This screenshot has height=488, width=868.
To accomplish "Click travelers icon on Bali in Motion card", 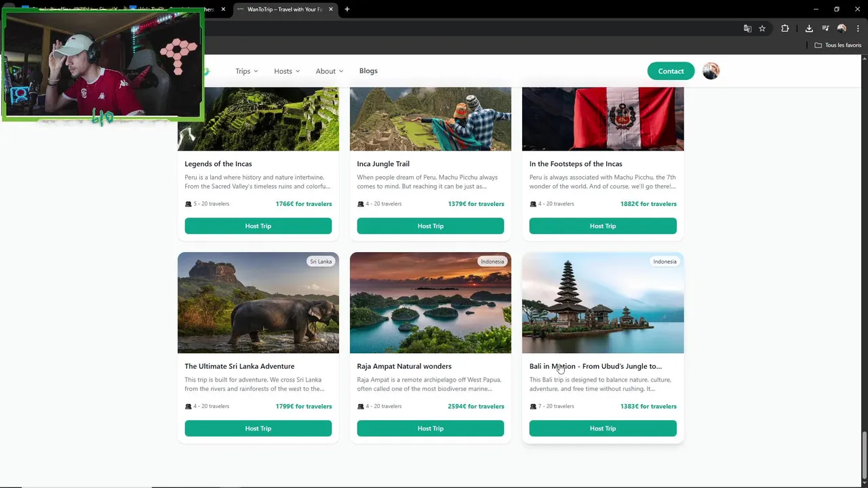I will click(x=533, y=407).
